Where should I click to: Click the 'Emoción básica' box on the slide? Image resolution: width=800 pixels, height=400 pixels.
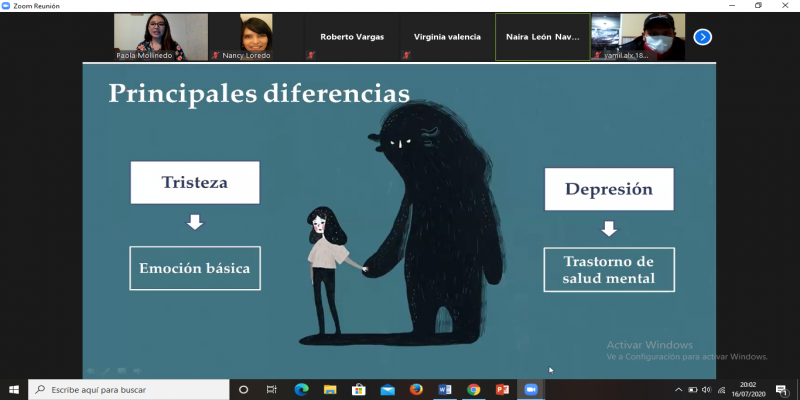pos(195,268)
